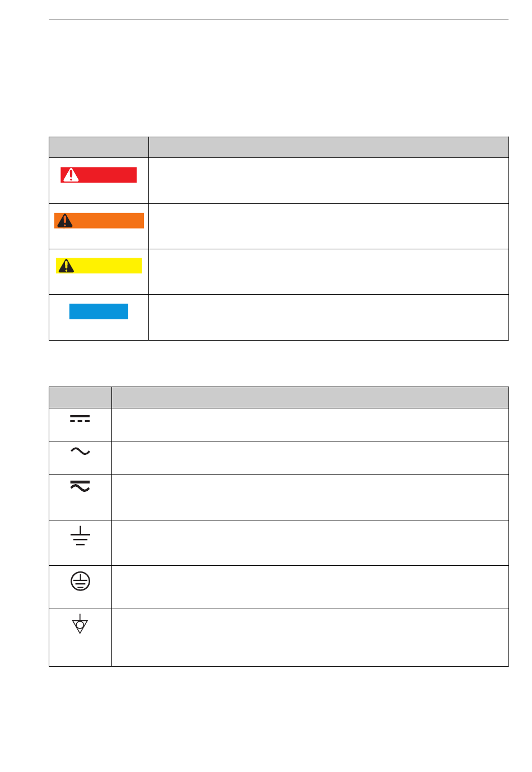Click the empty cell beside the equipotential symbol
532x772 pixels.
(310, 637)
